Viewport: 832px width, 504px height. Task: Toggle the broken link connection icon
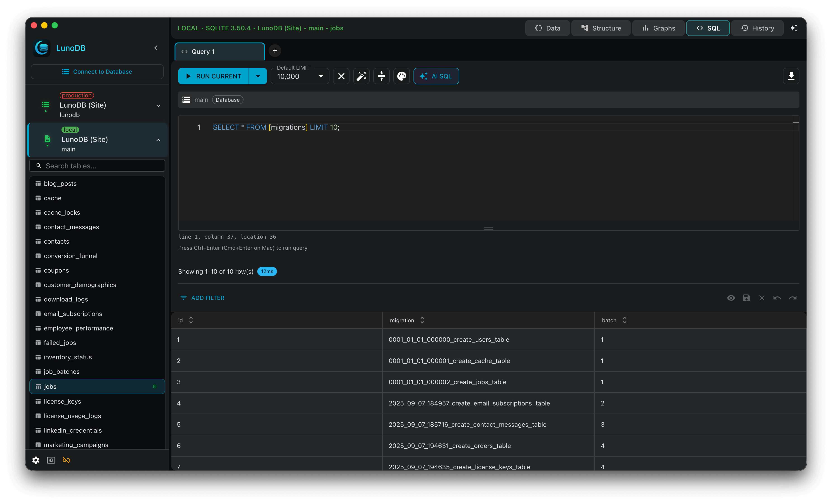(x=66, y=460)
